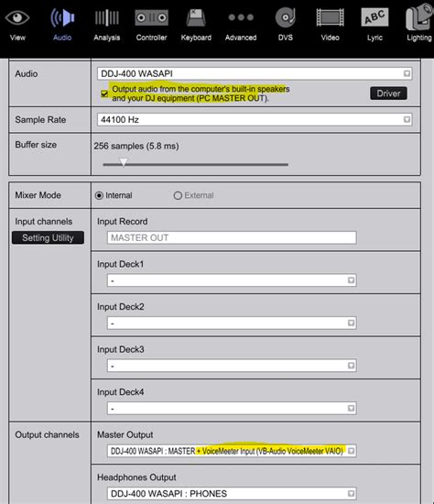This screenshot has width=434, height=504.
Task: Uncheck PC MASTER OUT built-in speakers checkbox
Action: coord(104,93)
